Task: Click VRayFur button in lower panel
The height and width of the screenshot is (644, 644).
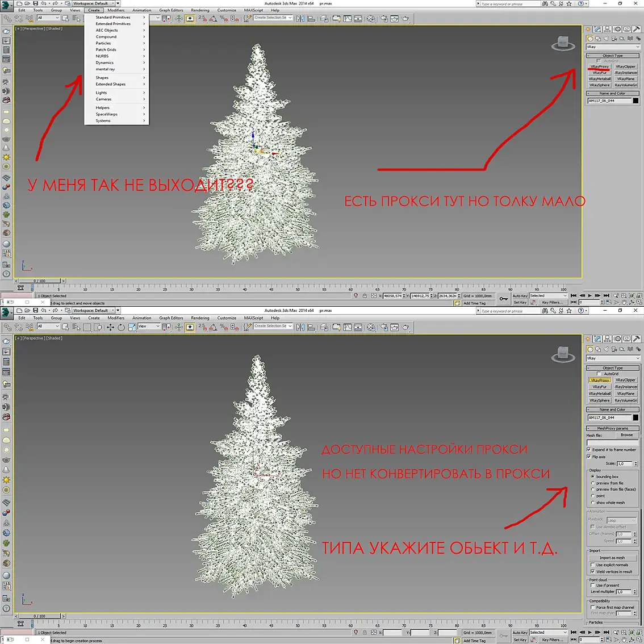Action: pos(600,387)
